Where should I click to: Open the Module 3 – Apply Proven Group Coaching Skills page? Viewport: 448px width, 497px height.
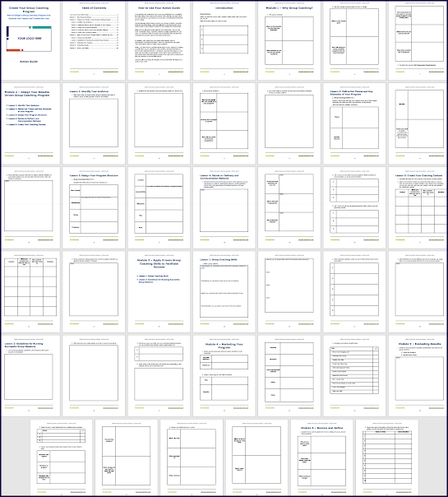pos(159,291)
